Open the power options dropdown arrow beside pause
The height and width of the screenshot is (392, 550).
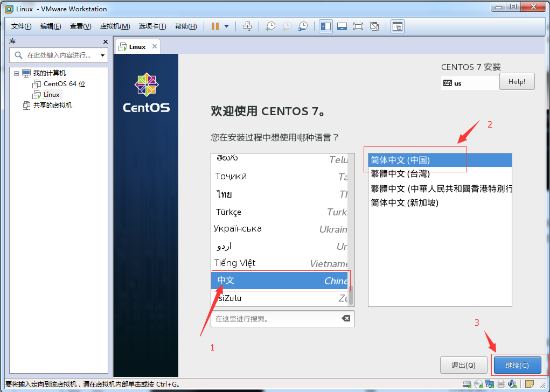pos(227,26)
